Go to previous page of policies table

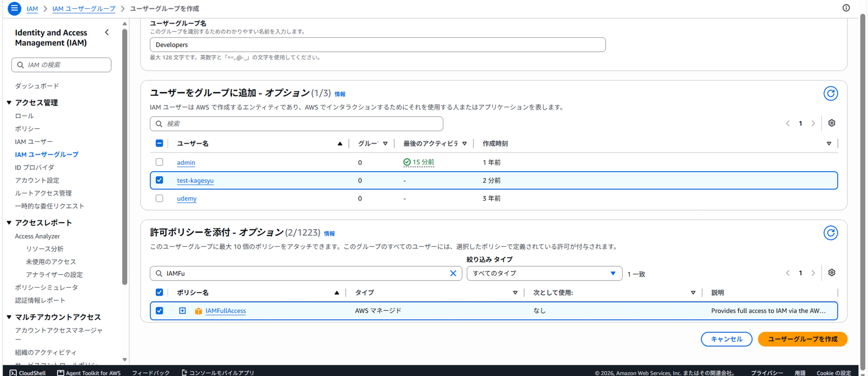pyautogui.click(x=788, y=273)
